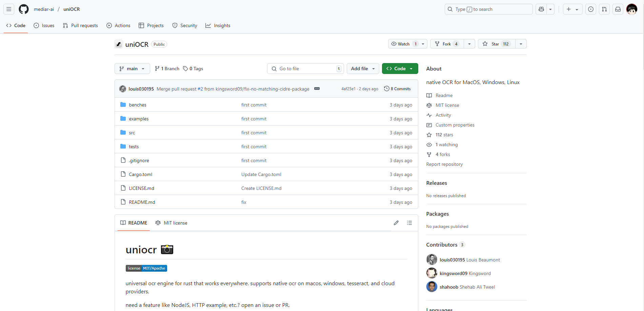The width and height of the screenshot is (644, 311).
Task: Open the notifications inbox icon
Action: (618, 9)
